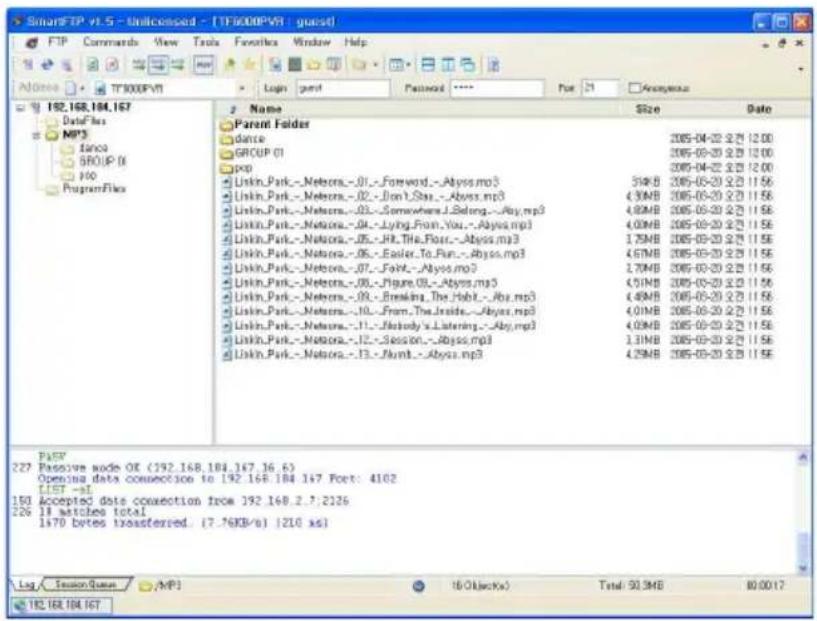Expand the Address history dropdown arrow
This screenshot has height=621, width=817.
pyautogui.click(x=242, y=88)
